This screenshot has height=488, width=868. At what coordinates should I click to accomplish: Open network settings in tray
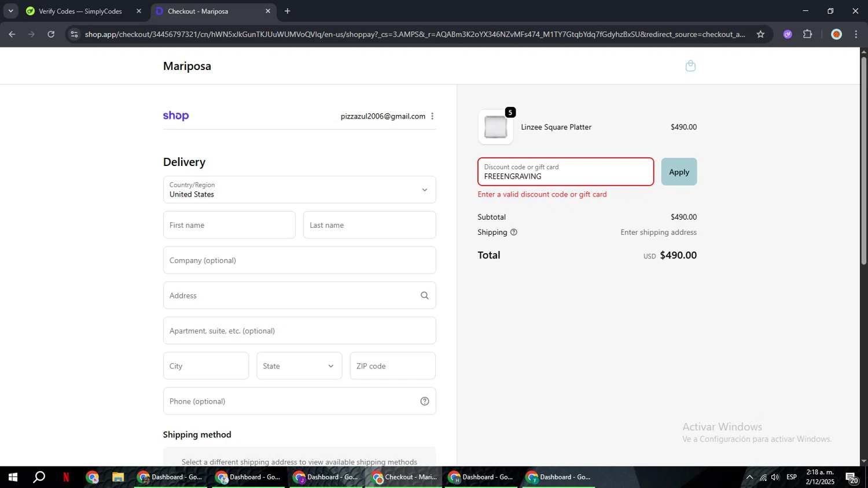763,477
